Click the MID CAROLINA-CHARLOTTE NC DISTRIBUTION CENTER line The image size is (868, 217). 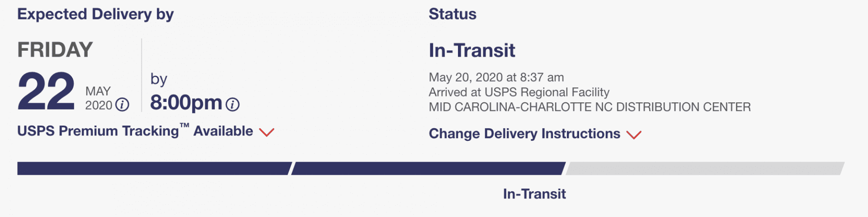(x=590, y=107)
